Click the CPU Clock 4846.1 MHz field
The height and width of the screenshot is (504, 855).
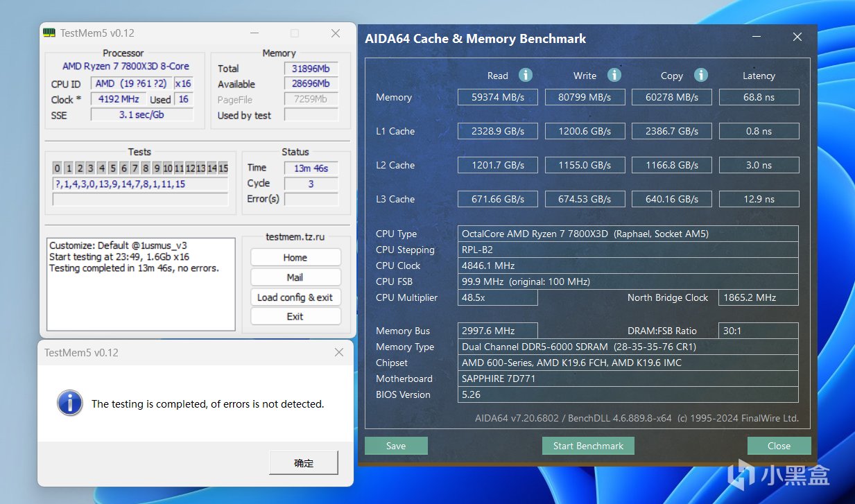(x=628, y=266)
